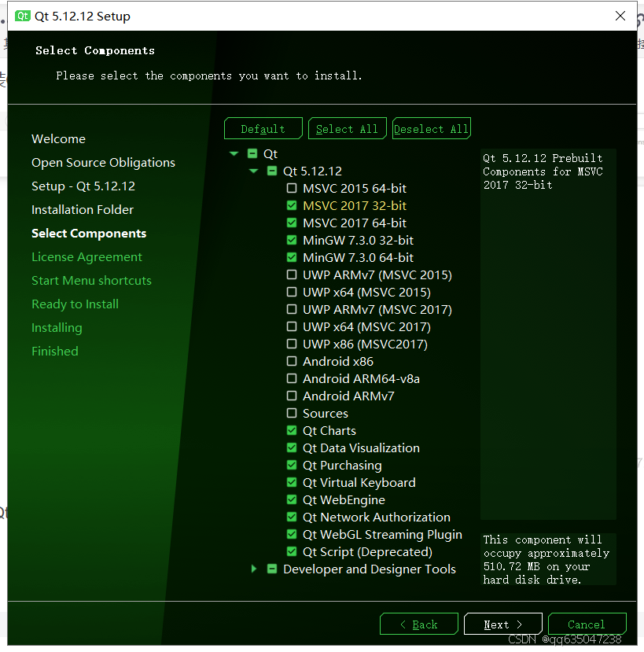Proceed with the Next button
The image size is (644, 652).
[x=503, y=624]
